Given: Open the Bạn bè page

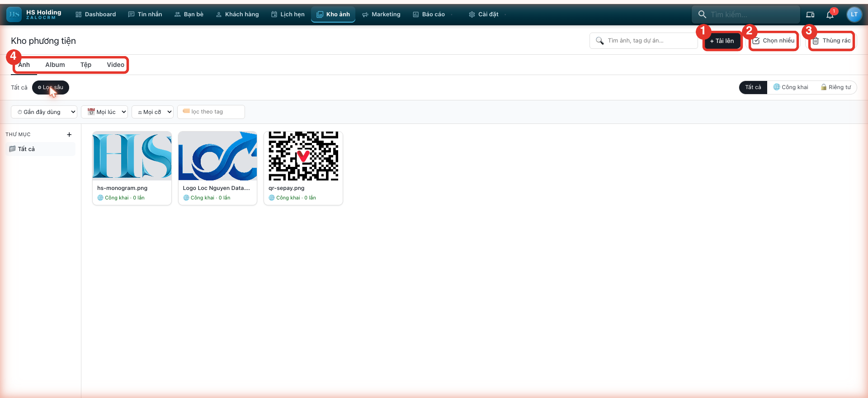Looking at the screenshot, I should click(x=189, y=14).
